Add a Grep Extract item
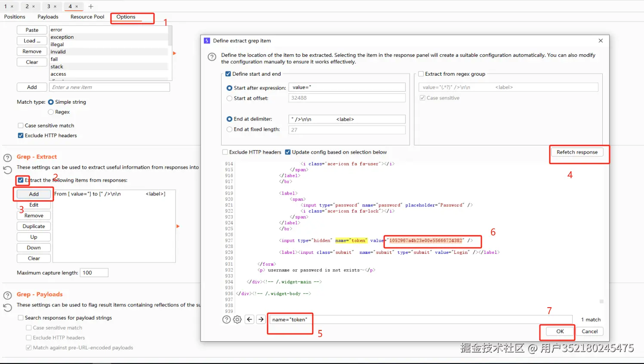Image resolution: width=644 pixels, height=364 pixels. tap(34, 194)
